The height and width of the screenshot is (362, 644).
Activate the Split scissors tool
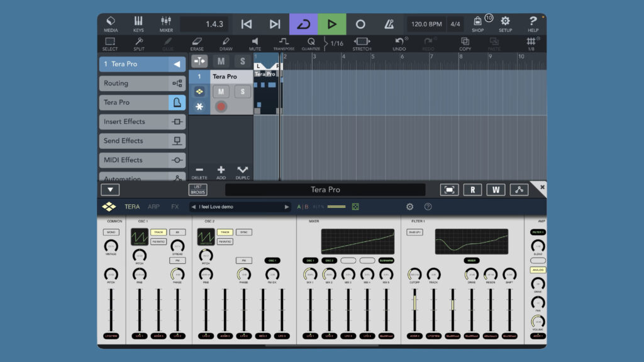pyautogui.click(x=138, y=44)
